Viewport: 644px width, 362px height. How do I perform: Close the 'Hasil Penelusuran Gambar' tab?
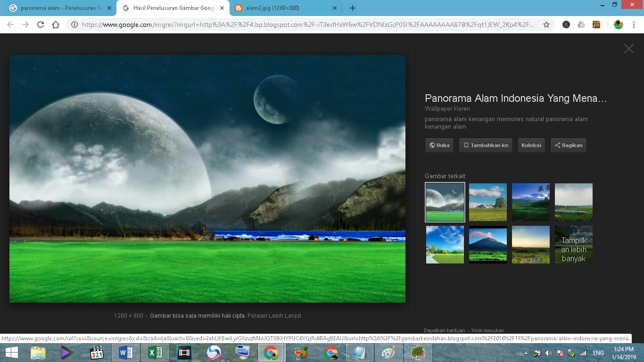point(222,8)
